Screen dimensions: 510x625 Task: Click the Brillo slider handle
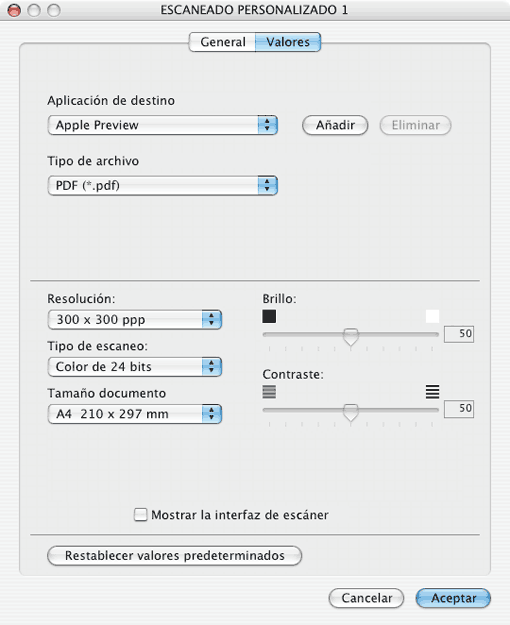pos(351,337)
